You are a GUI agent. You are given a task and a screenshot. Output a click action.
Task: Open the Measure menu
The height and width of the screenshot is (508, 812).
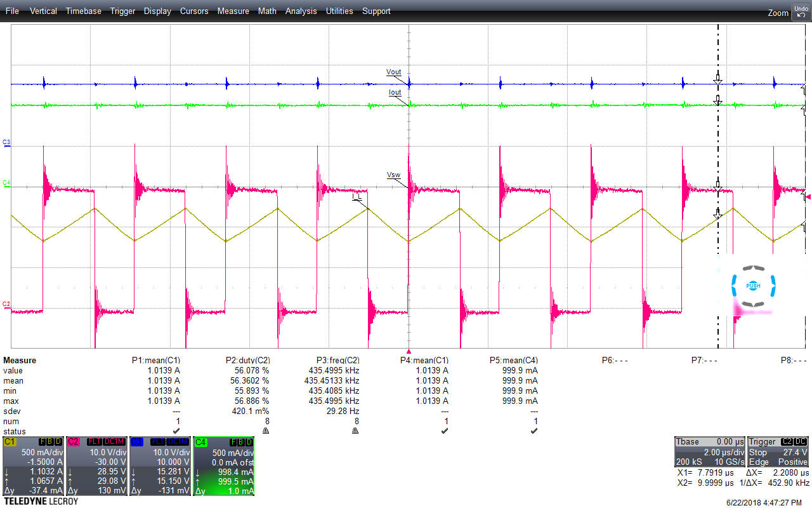pyautogui.click(x=233, y=11)
